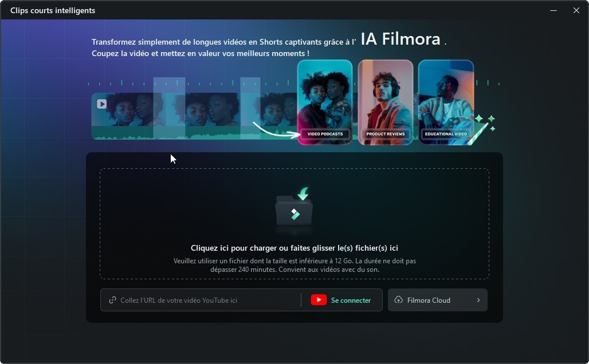Click the cloud upload icon beside Filmora Cloud
589x364 pixels.
399,300
